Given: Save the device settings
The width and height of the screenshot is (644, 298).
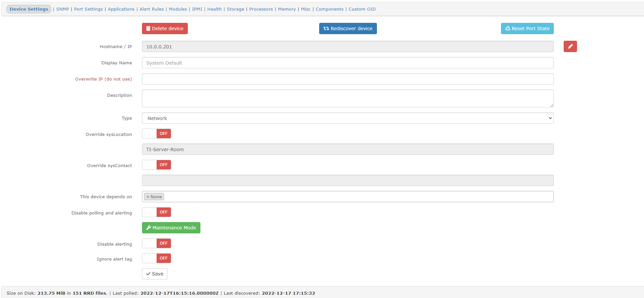Looking at the screenshot, I should click(155, 274).
